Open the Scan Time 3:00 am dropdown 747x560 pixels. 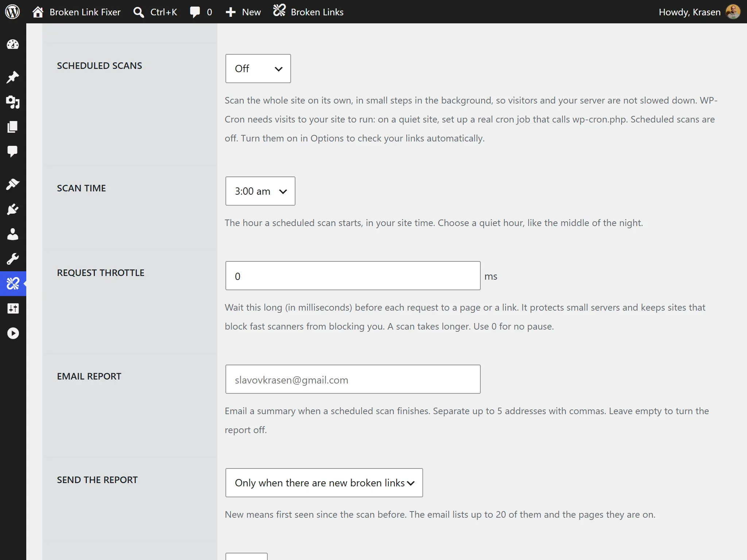pyautogui.click(x=260, y=191)
